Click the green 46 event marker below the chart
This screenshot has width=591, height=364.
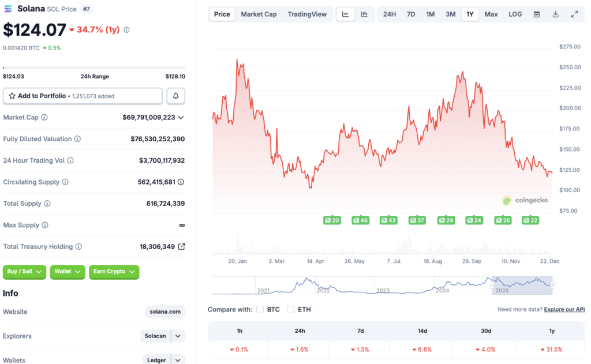360,220
